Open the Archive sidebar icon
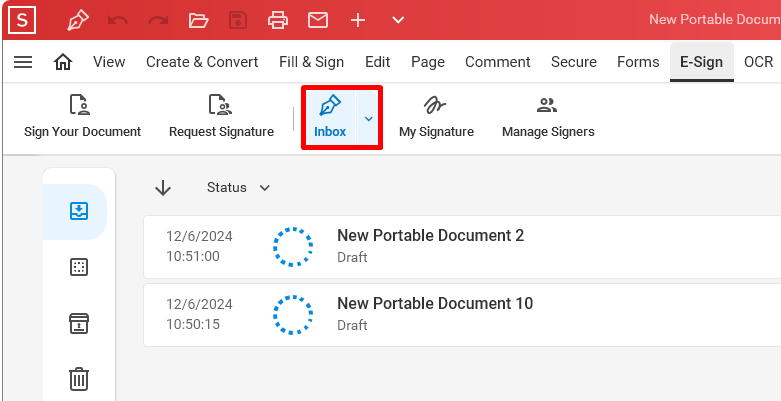Screen dimensions: 781x401 point(79,324)
